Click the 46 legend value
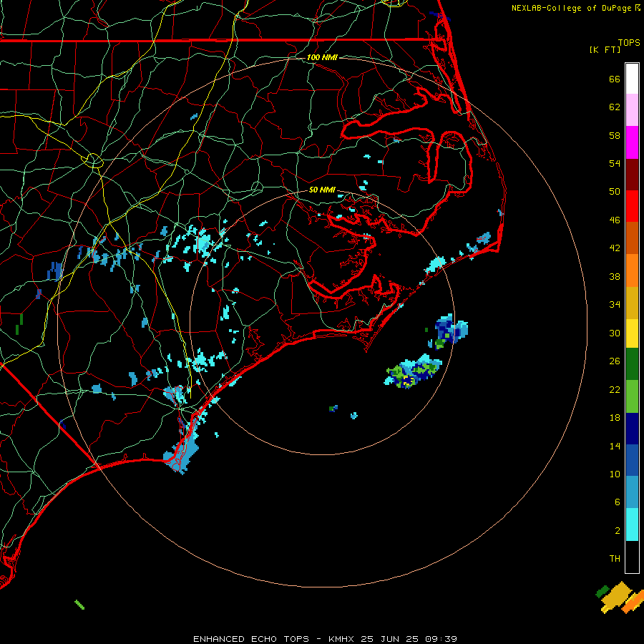The image size is (644, 644). pyautogui.click(x=615, y=220)
